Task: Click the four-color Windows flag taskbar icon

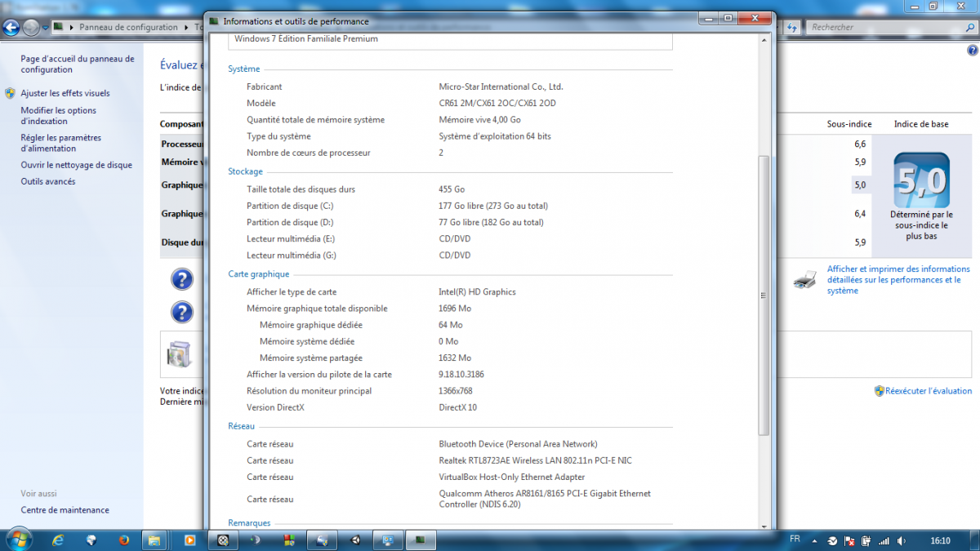Action: [x=288, y=540]
